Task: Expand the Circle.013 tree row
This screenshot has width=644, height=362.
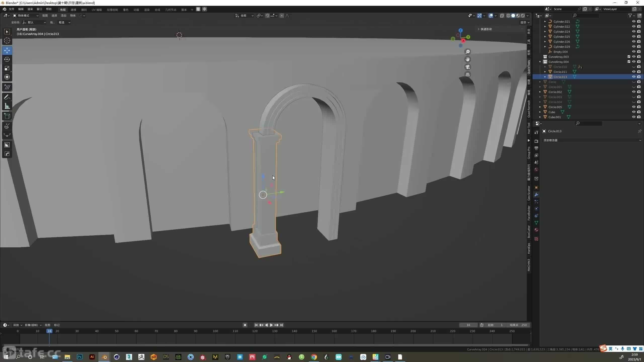Action: (545, 77)
